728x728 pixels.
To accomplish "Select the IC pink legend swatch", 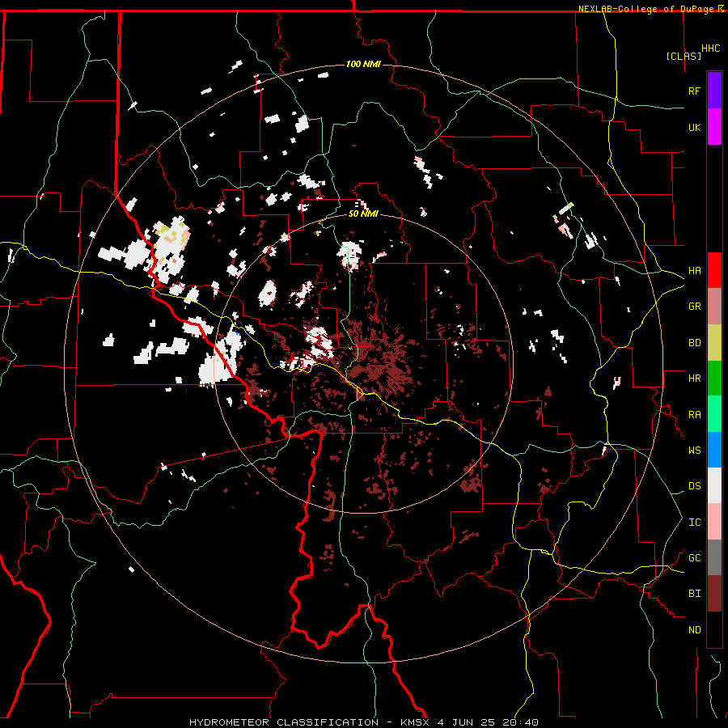I will point(714,522).
